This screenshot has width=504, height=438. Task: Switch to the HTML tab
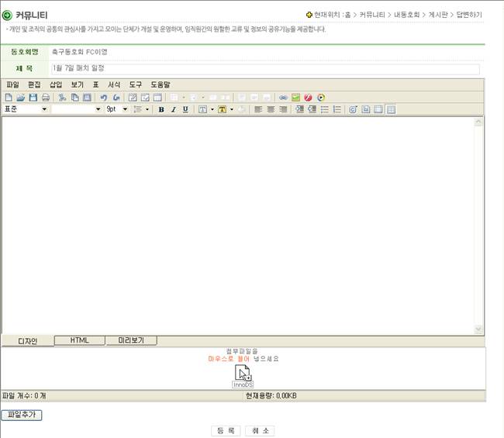79,340
